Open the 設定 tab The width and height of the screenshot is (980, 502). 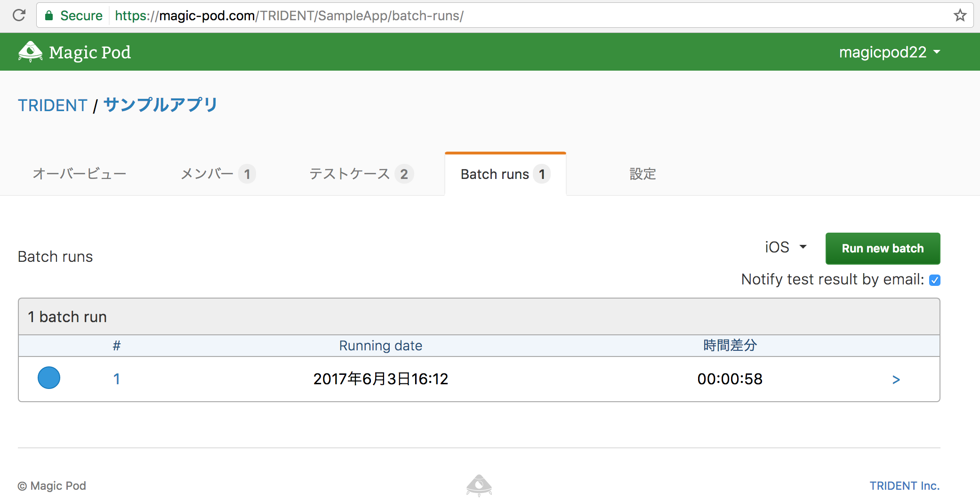pyautogui.click(x=643, y=174)
